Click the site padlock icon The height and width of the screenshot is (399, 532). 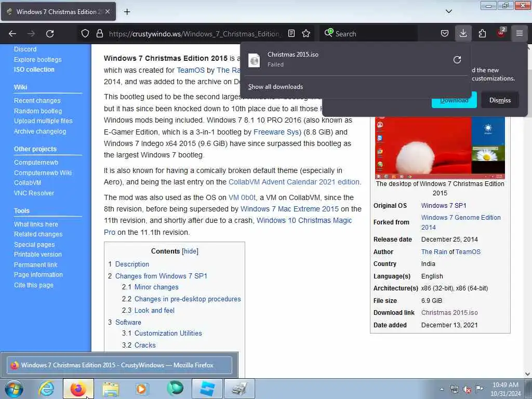(99, 34)
